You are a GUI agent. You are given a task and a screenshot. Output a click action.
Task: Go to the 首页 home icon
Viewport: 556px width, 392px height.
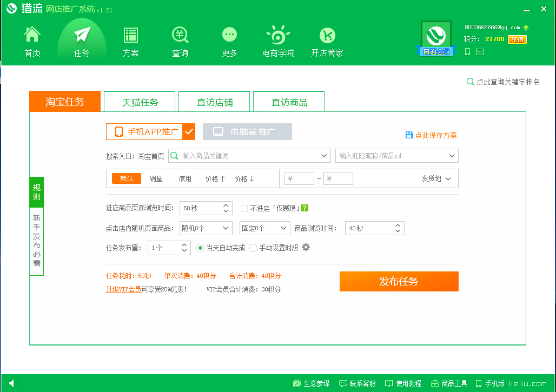tap(32, 35)
